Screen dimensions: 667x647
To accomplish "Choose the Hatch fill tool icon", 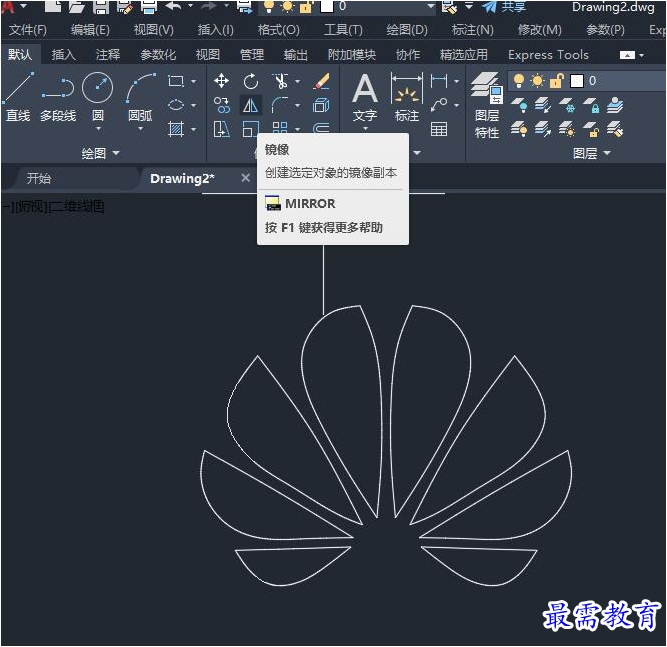I will click(x=176, y=129).
